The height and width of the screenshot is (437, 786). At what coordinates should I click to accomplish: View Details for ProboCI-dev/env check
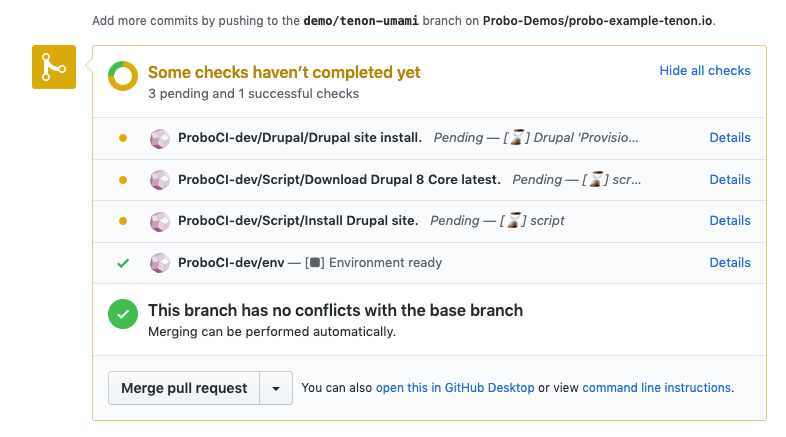[729, 263]
